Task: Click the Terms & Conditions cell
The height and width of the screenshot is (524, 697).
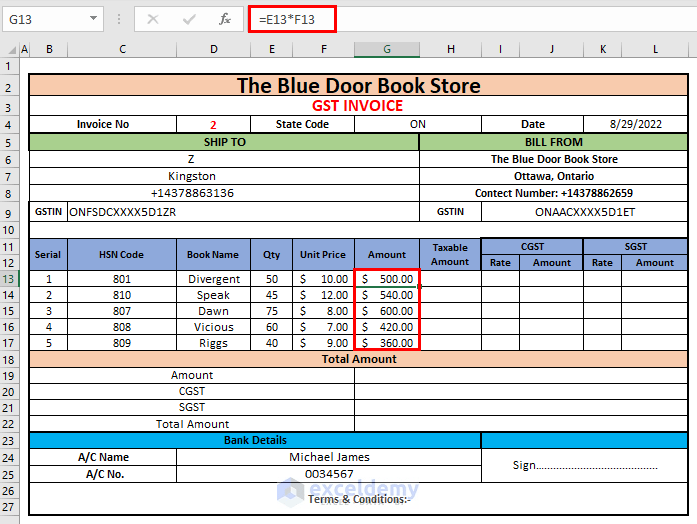Action: (x=358, y=499)
